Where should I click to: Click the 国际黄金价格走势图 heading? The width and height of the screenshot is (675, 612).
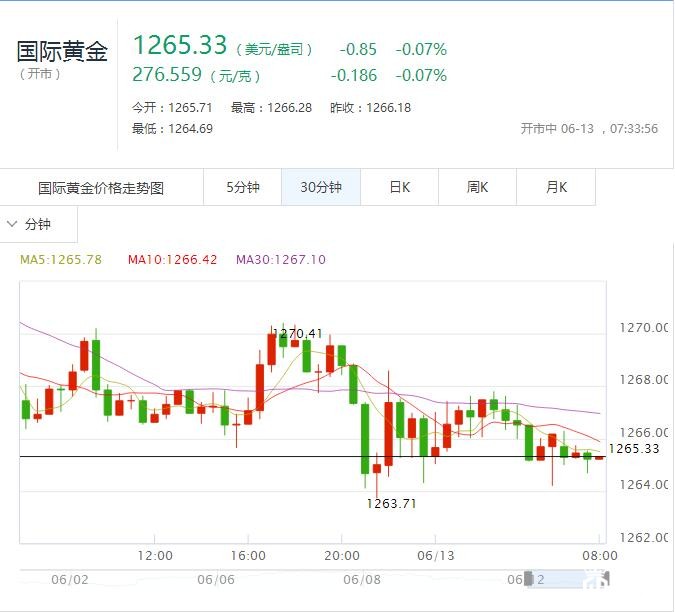(101, 188)
